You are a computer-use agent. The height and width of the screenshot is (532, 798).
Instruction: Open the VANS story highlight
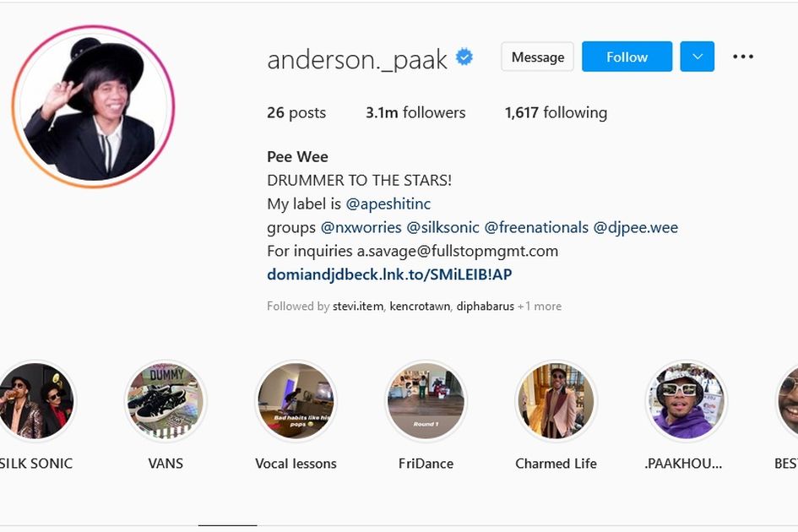pos(166,401)
